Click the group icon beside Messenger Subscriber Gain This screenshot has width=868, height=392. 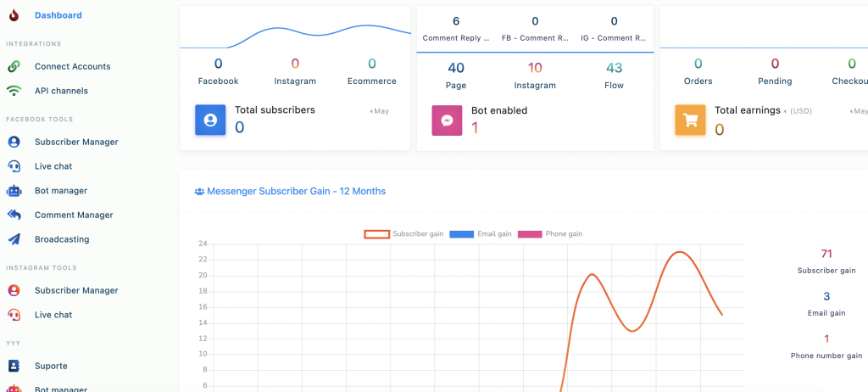tap(199, 191)
